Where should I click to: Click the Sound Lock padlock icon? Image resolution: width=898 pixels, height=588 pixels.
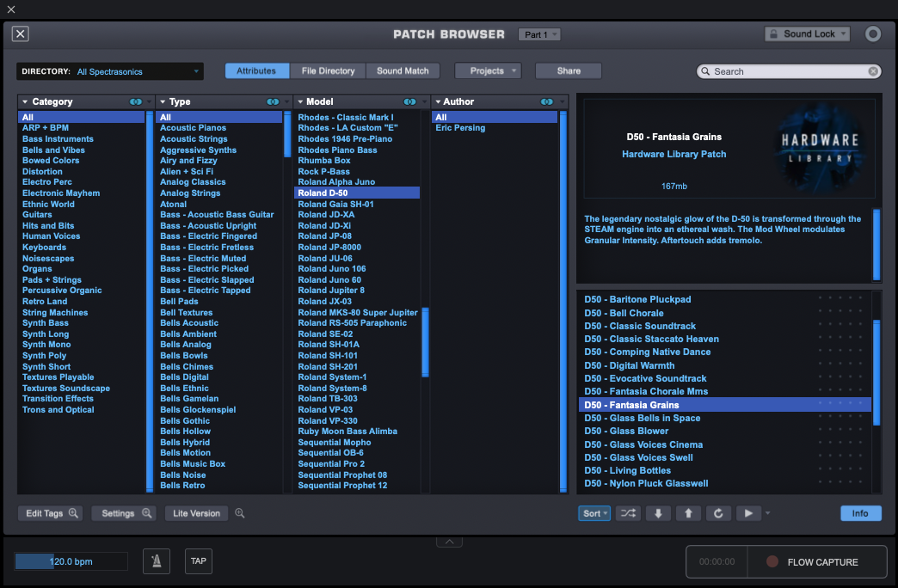coord(773,34)
